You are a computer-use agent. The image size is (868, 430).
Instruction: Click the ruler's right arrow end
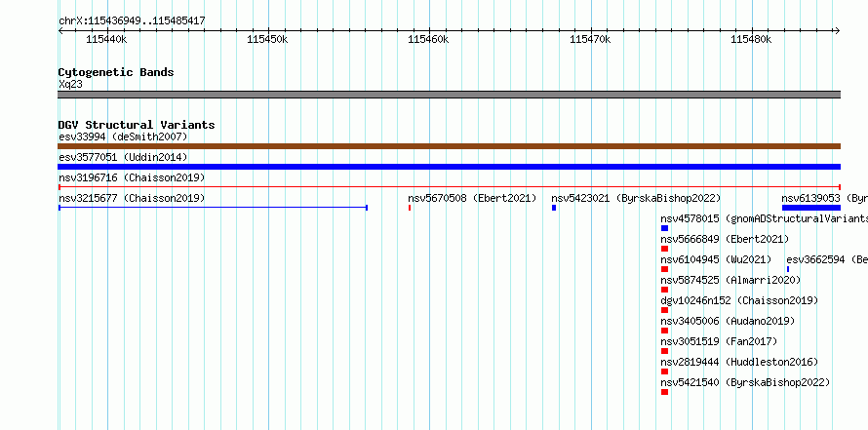coord(838,31)
